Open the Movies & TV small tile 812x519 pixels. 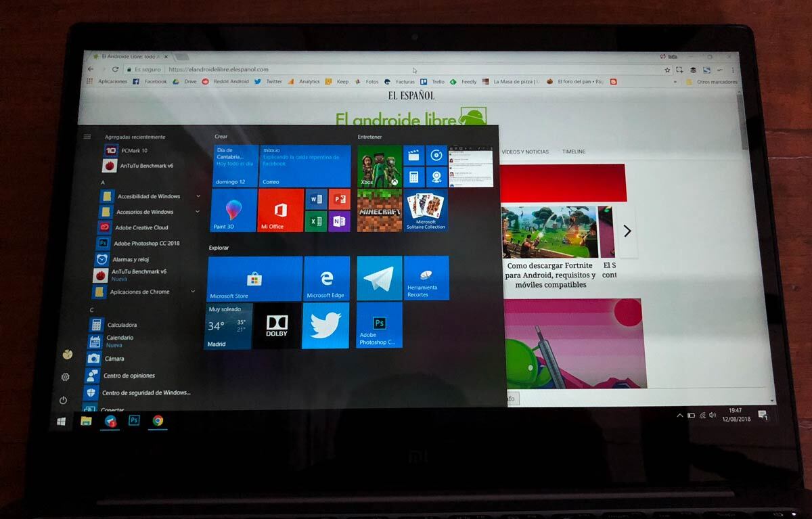pos(414,155)
